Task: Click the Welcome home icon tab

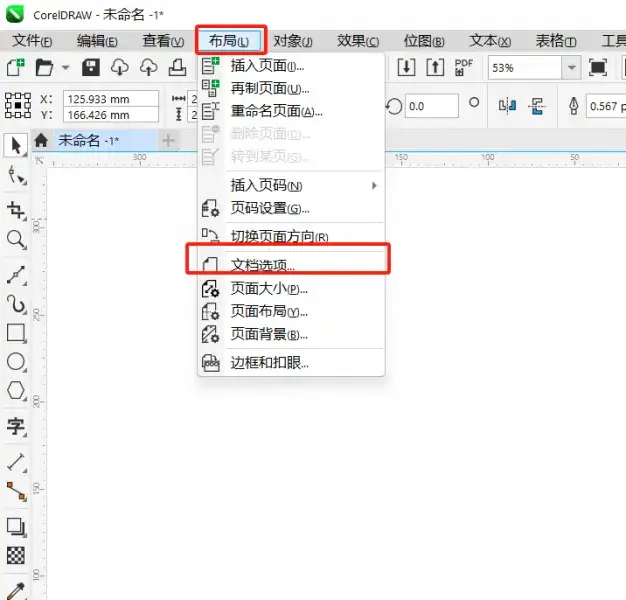Action: [41, 141]
